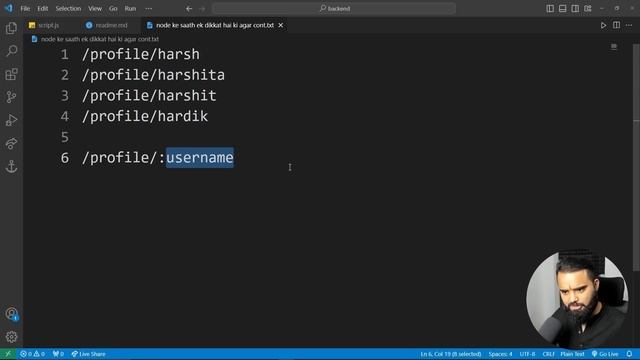Go forward with the right arrow
640x360 pixels.
click(202, 9)
